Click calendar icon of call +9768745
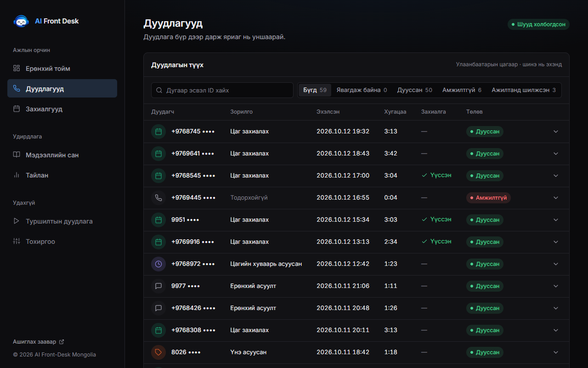This screenshot has height=368, width=588. pos(158,132)
